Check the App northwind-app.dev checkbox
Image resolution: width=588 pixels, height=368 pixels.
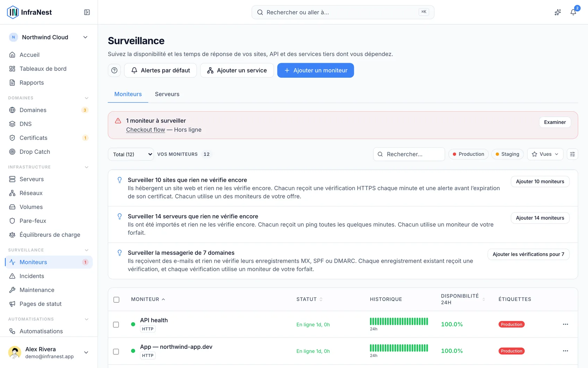pyautogui.click(x=116, y=352)
